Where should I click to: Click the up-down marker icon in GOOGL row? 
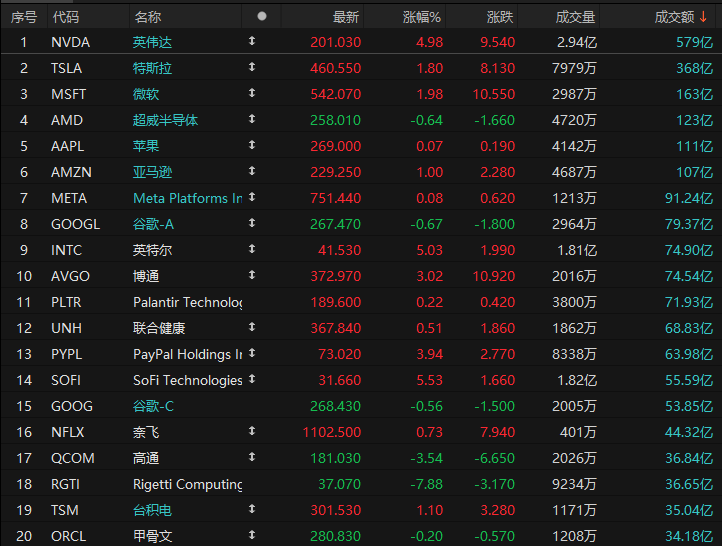click(x=252, y=223)
